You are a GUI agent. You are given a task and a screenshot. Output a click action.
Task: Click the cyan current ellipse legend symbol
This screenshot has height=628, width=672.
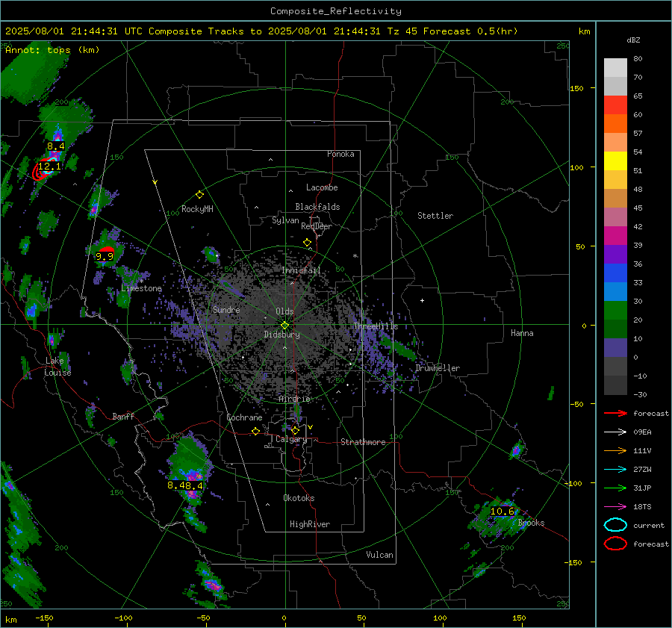[x=615, y=525]
